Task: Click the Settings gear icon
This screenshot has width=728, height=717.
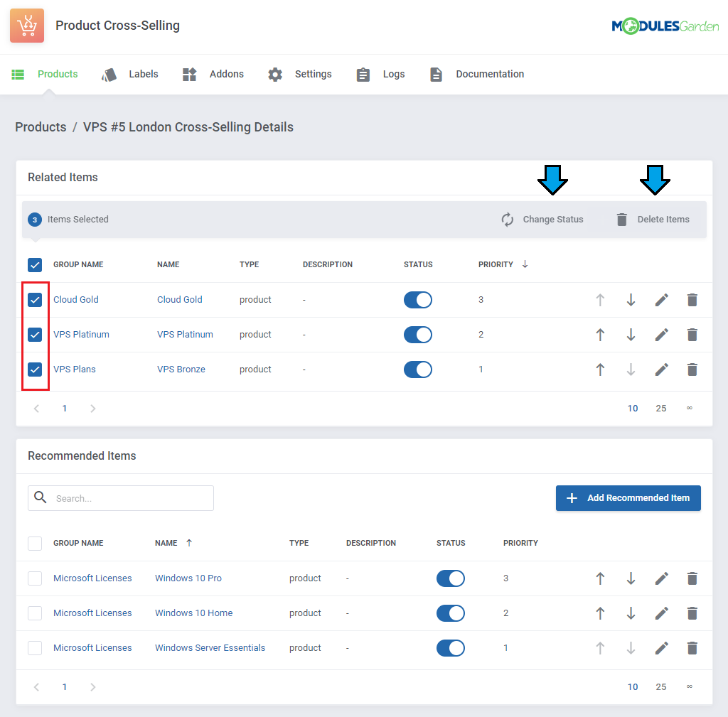Action: click(275, 74)
